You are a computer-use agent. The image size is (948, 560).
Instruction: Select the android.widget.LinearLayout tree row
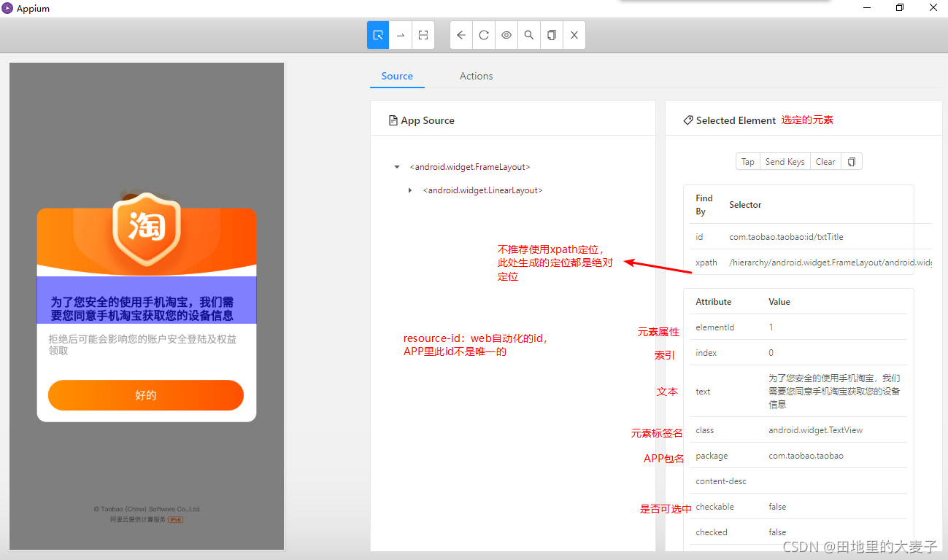click(482, 190)
